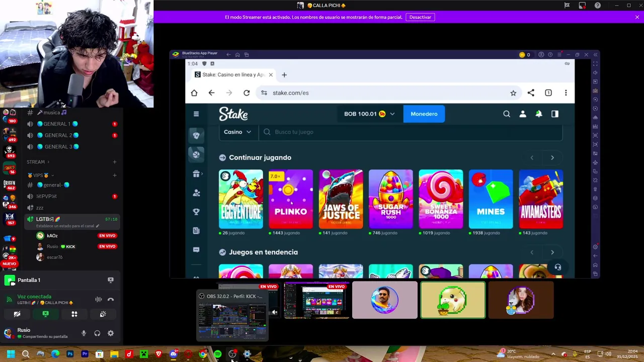Open the Casino category dropdown
Viewport: 644px width, 362px height.
pyautogui.click(x=237, y=132)
